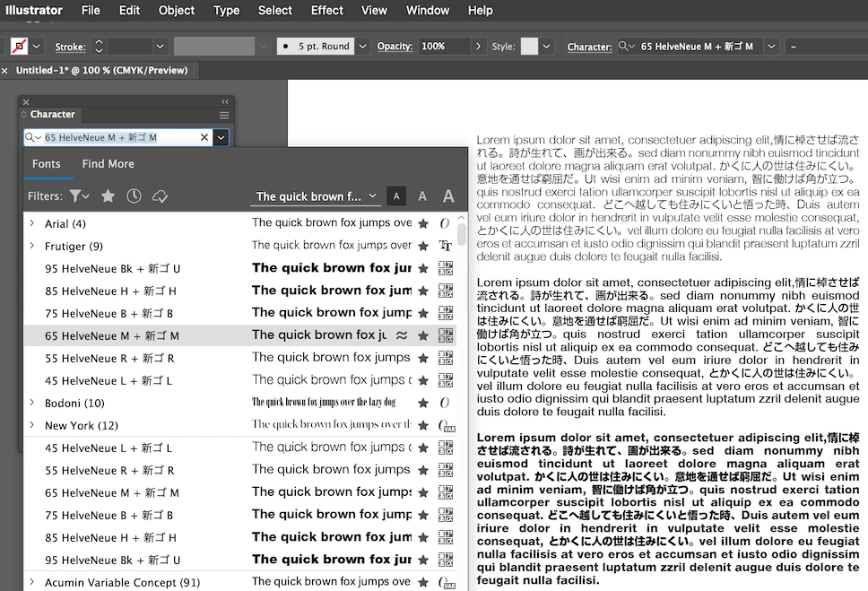This screenshot has height=591, width=868.
Task: Click the TrueType icon on Frutiger row
Action: 445,246
